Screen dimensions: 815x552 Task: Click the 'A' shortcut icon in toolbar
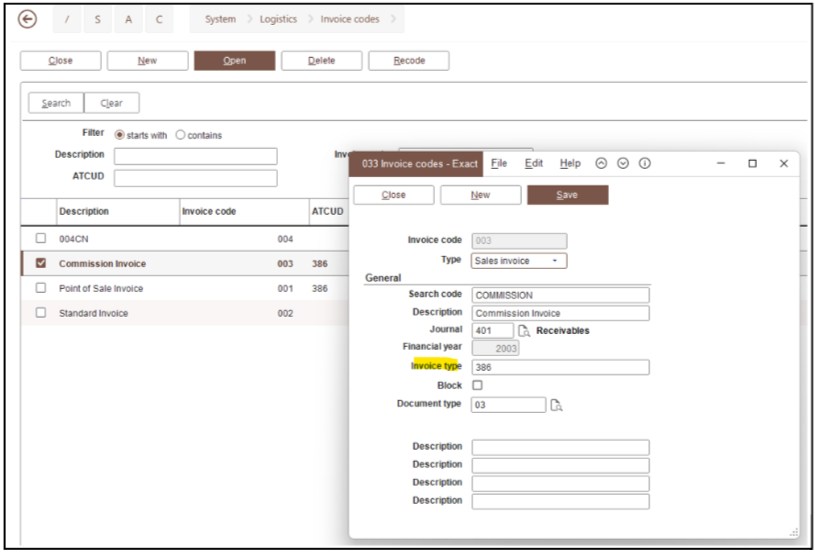127,22
